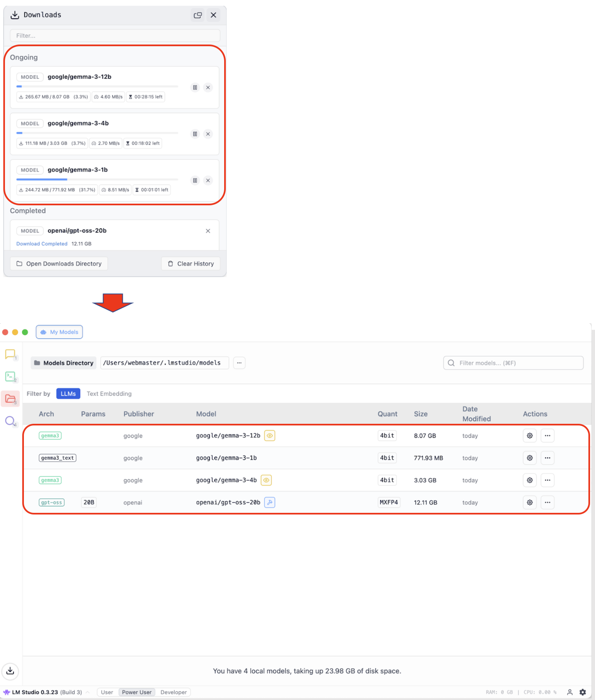Sort by the Publisher column header
This screenshot has height=700, width=595.
coord(139,414)
